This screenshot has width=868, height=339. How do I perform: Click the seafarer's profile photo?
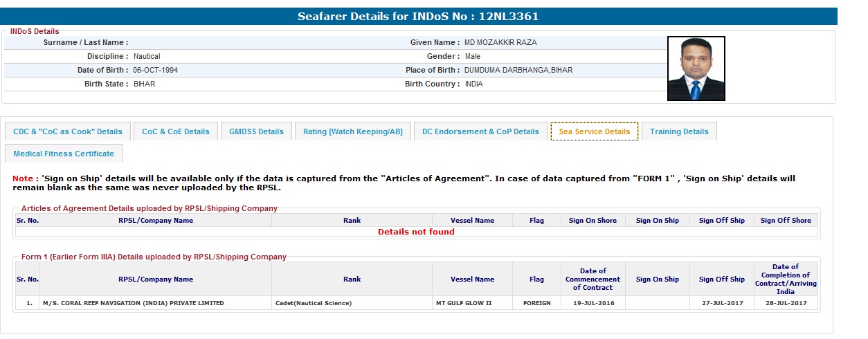[x=696, y=68]
